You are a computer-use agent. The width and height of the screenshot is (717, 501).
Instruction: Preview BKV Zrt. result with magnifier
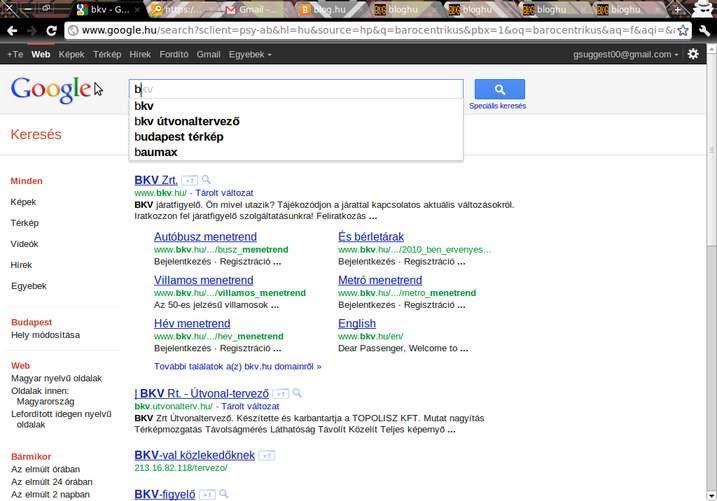point(206,180)
